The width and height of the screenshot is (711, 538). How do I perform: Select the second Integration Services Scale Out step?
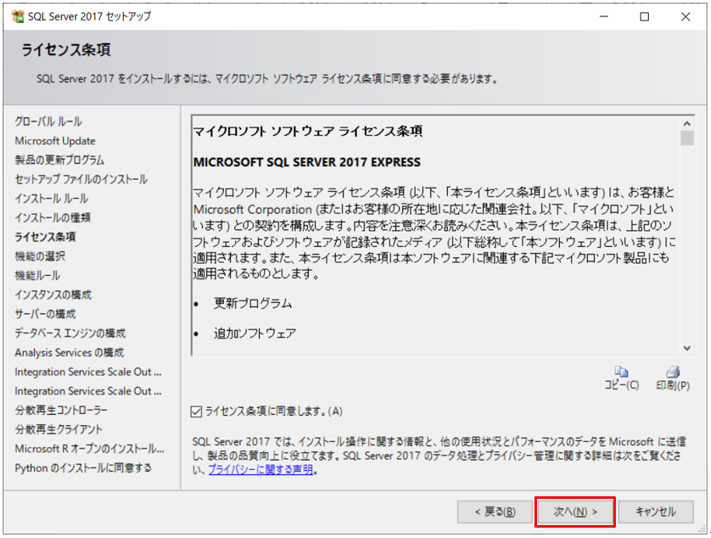pos(88,391)
